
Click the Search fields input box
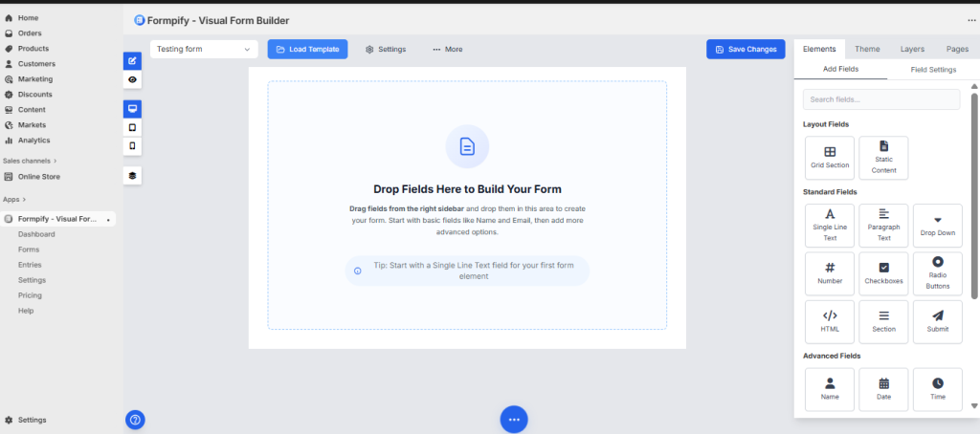coord(880,99)
